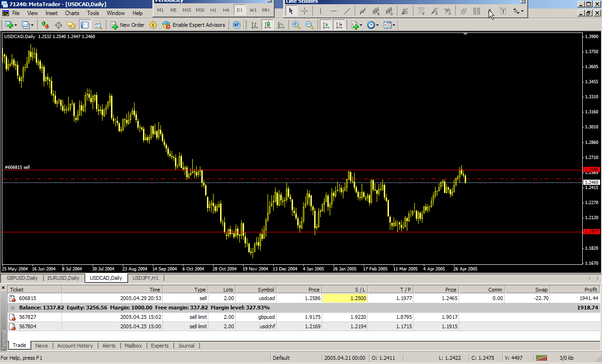Choose the text label tool
Image resolution: width=602 pixels, height=364 pixels.
503,11
